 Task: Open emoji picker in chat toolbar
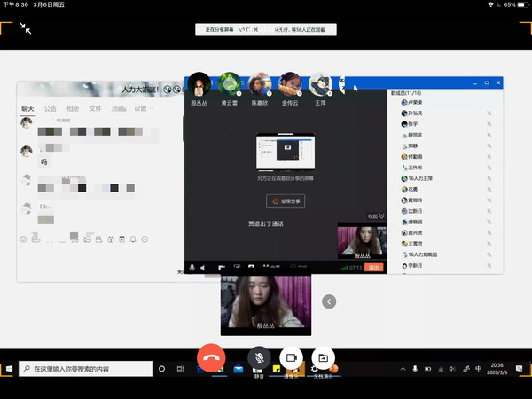click(x=24, y=239)
